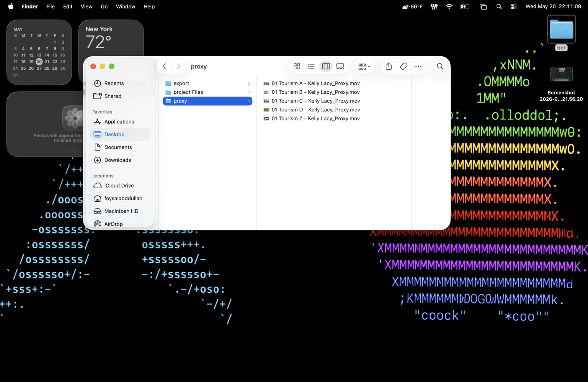Screen dimensions: 588x382
Task: Click the Finder search magnifier
Action: click(x=440, y=66)
